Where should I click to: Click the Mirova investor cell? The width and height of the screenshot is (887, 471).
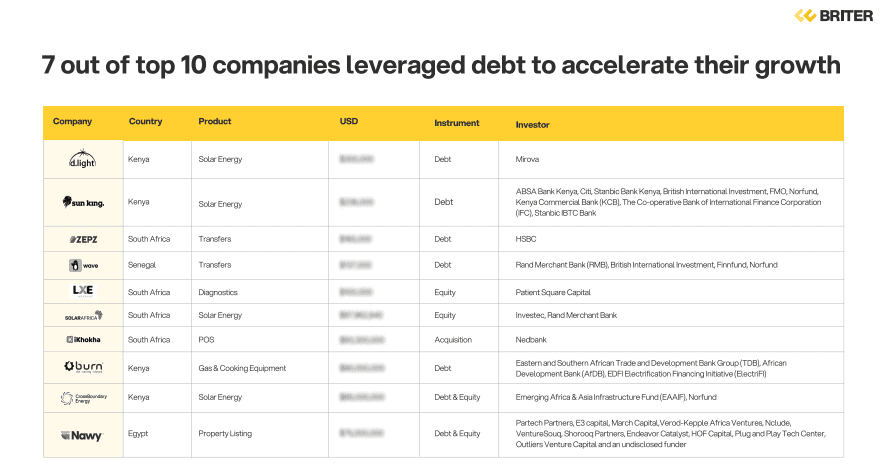pyautogui.click(x=528, y=159)
